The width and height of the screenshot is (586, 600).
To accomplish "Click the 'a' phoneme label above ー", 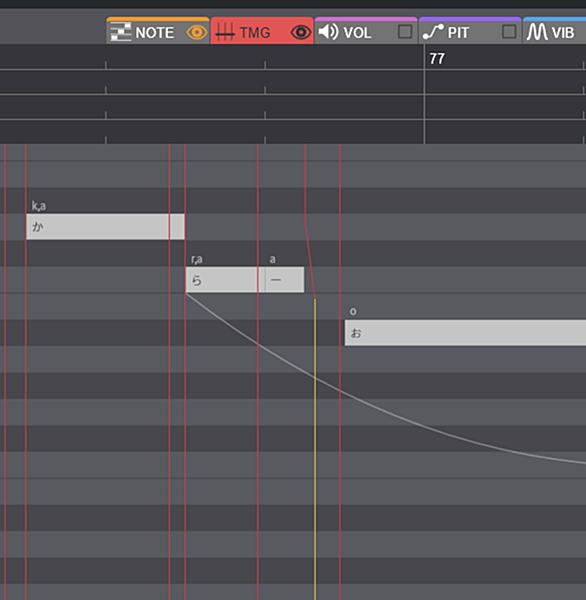I will [273, 259].
